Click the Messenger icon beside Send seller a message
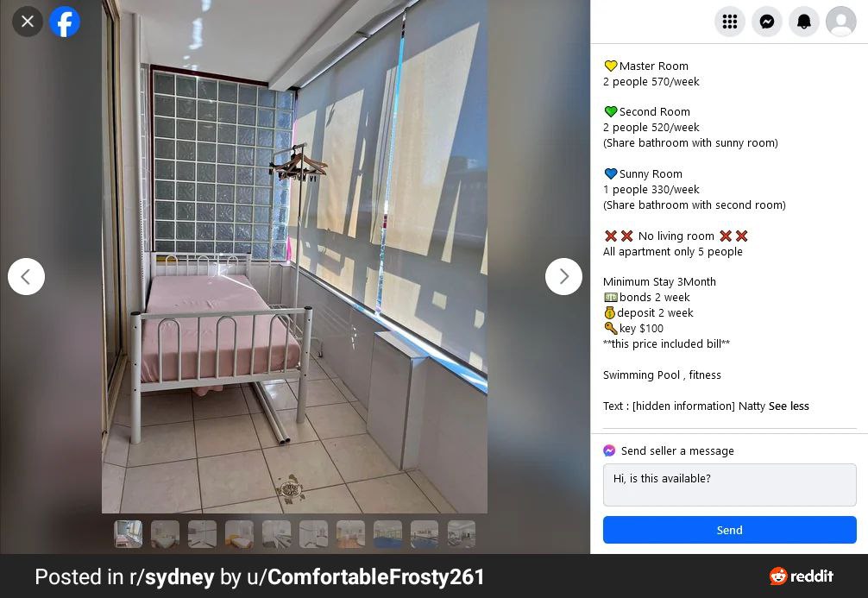This screenshot has width=868, height=598. [x=609, y=450]
